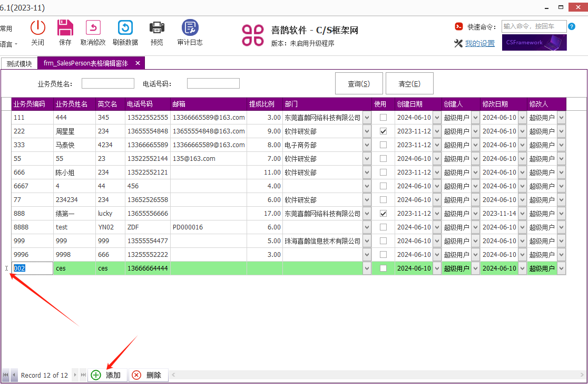
Task: Click horizontal scrollbar left arrow
Action: (x=173, y=375)
